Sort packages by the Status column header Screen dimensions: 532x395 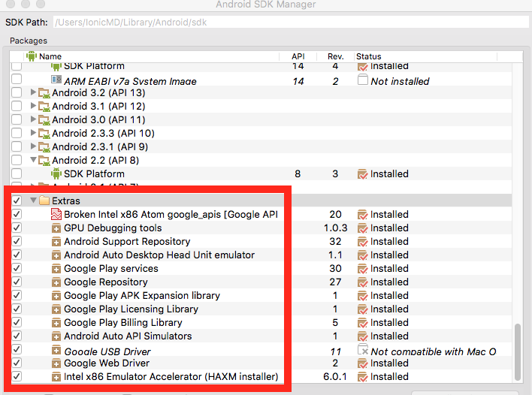(368, 56)
